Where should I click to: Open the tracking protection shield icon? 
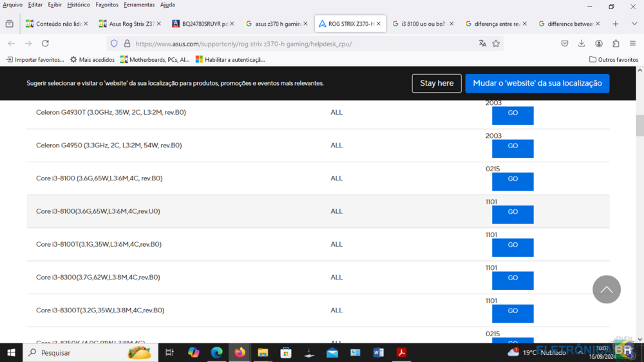pyautogui.click(x=114, y=44)
